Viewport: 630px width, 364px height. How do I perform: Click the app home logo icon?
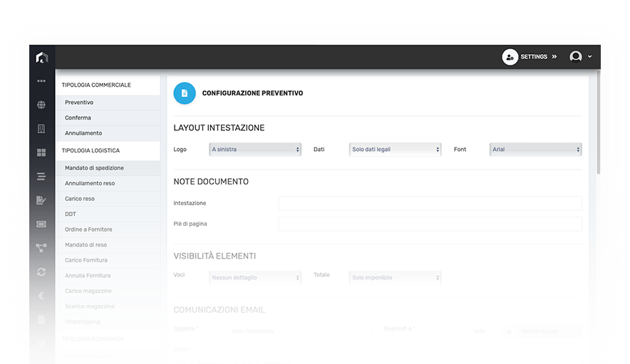pyautogui.click(x=42, y=57)
